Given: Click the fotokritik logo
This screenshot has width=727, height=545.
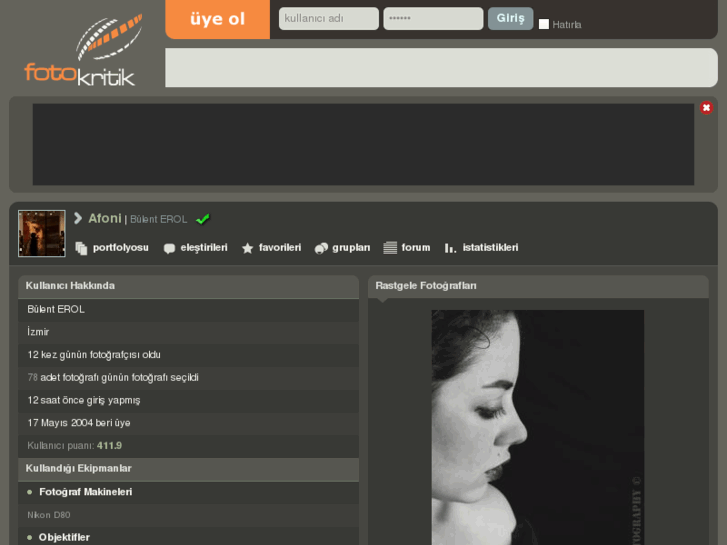Looking at the screenshot, I should click(x=83, y=50).
